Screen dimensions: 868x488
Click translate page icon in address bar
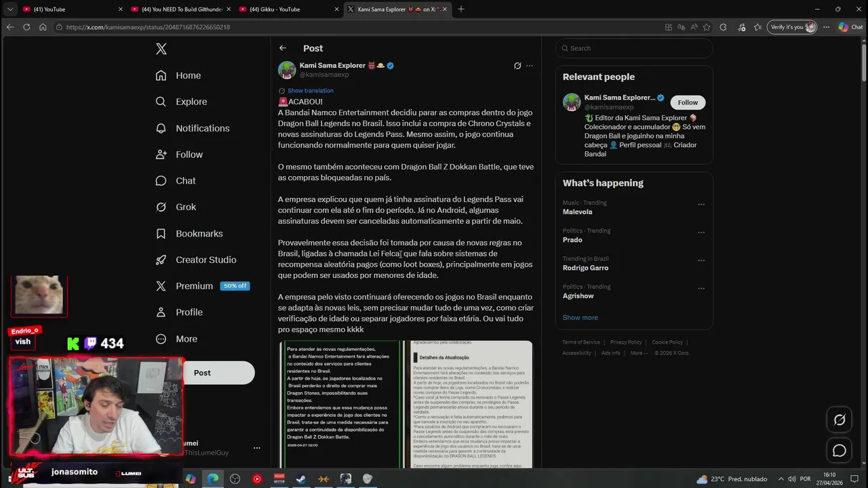click(x=681, y=27)
